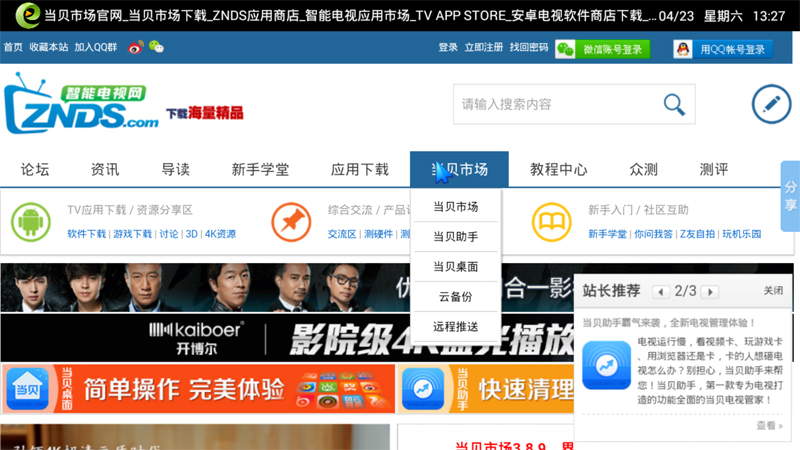Open the 快速清理 orange banner

[x=486, y=389]
